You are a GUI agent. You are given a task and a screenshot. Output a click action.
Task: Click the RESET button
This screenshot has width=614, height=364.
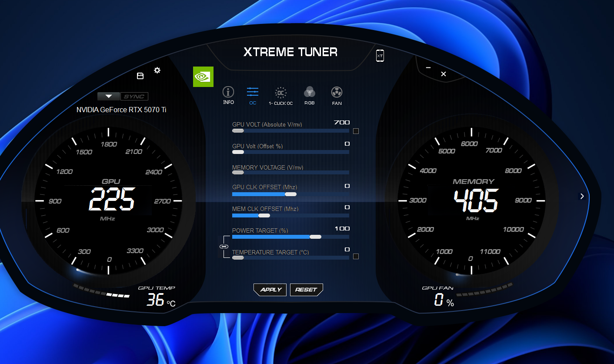pos(306,290)
